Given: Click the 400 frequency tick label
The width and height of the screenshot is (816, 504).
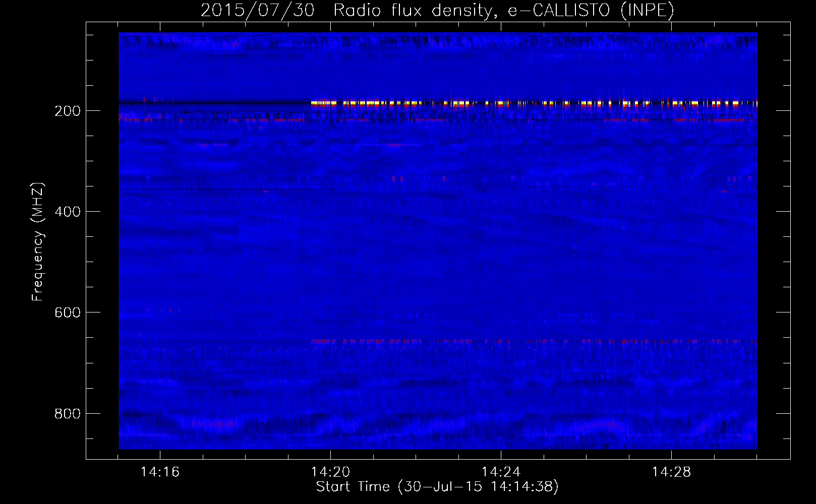Looking at the screenshot, I should point(68,212).
